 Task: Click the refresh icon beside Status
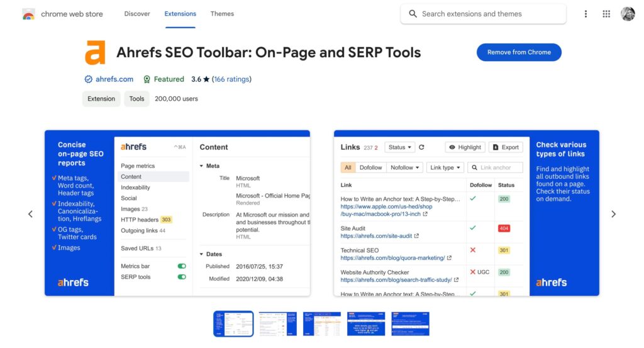(x=421, y=147)
